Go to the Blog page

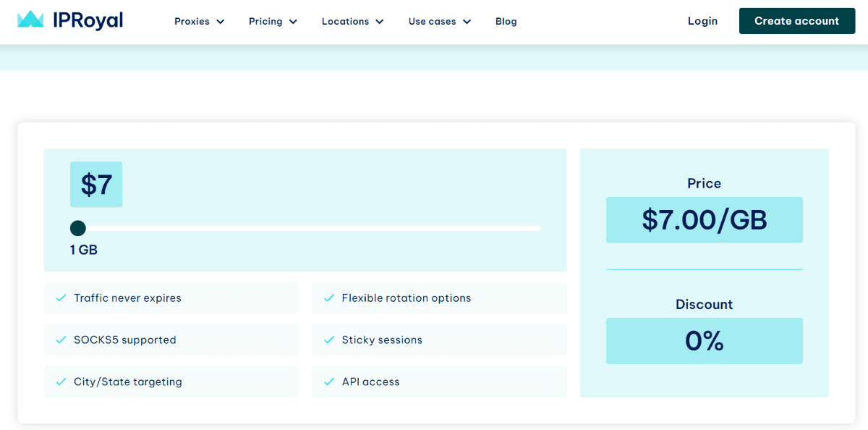point(506,22)
